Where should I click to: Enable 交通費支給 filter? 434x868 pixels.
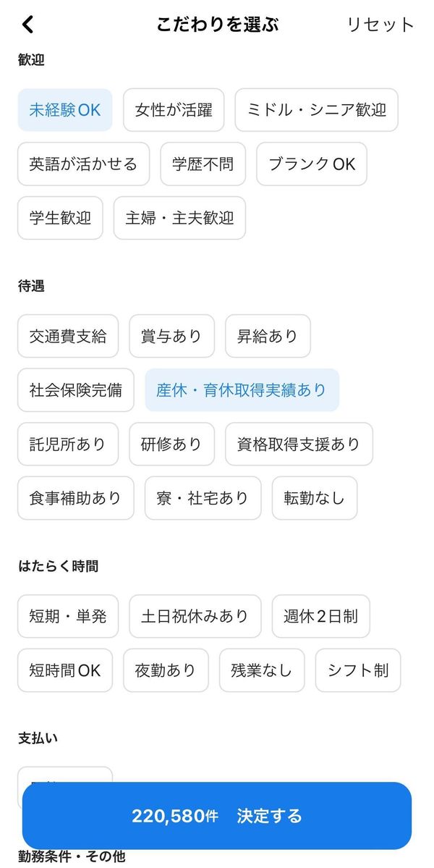[68, 336]
